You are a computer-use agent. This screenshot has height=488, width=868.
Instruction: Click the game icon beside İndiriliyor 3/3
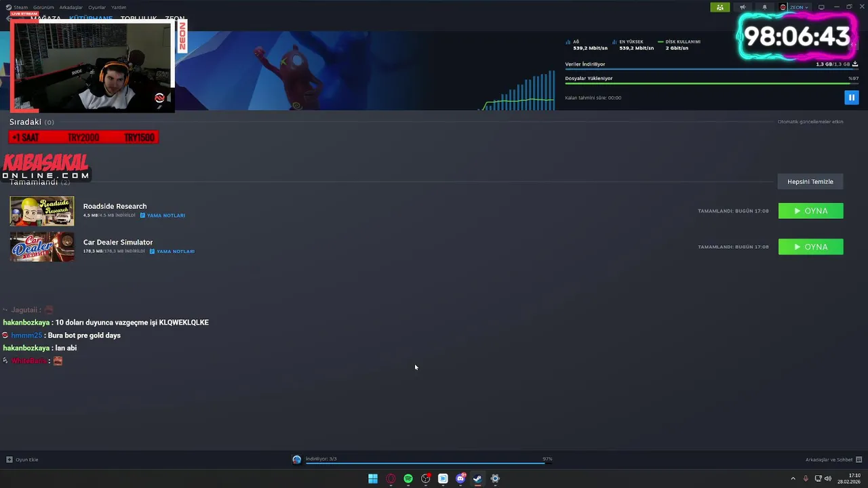point(296,460)
